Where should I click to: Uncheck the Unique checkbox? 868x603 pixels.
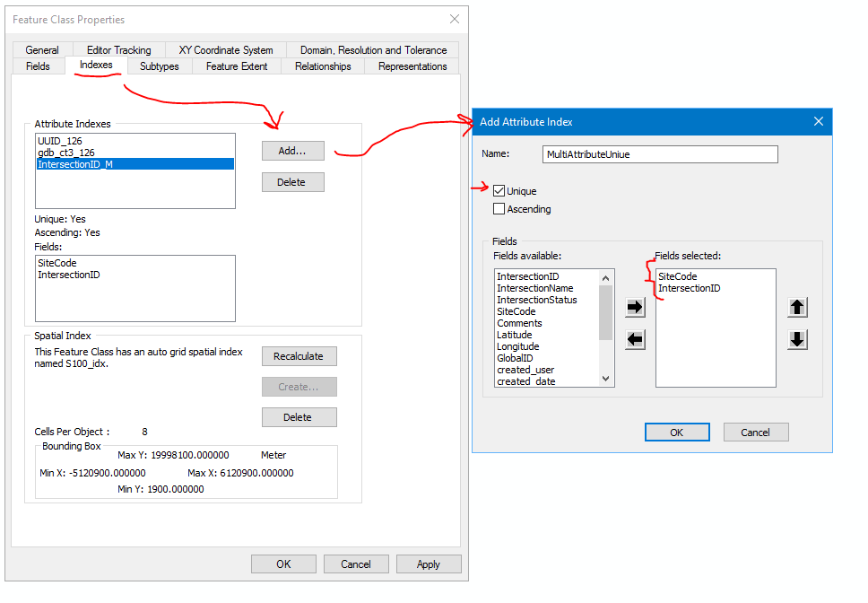click(499, 190)
